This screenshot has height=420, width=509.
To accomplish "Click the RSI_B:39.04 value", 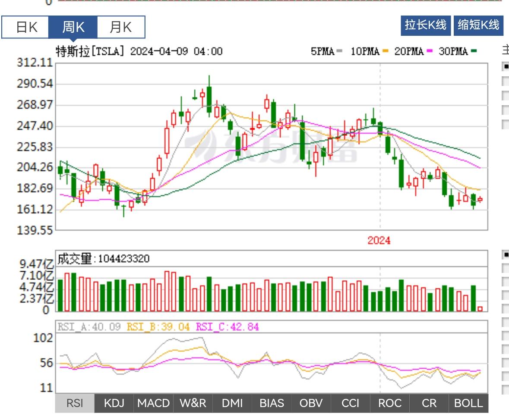I will tap(158, 326).
